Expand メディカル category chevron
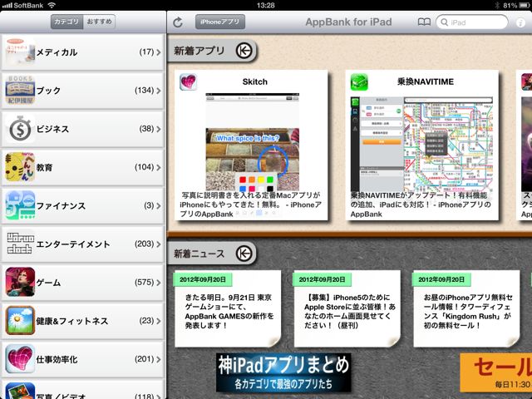 coord(159,52)
